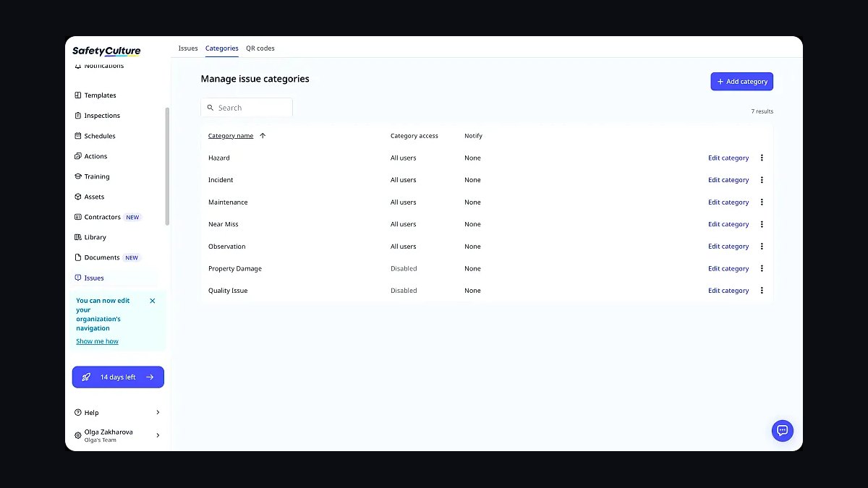The image size is (868, 488).
Task: Click the Notify column header
Action: [x=473, y=136]
